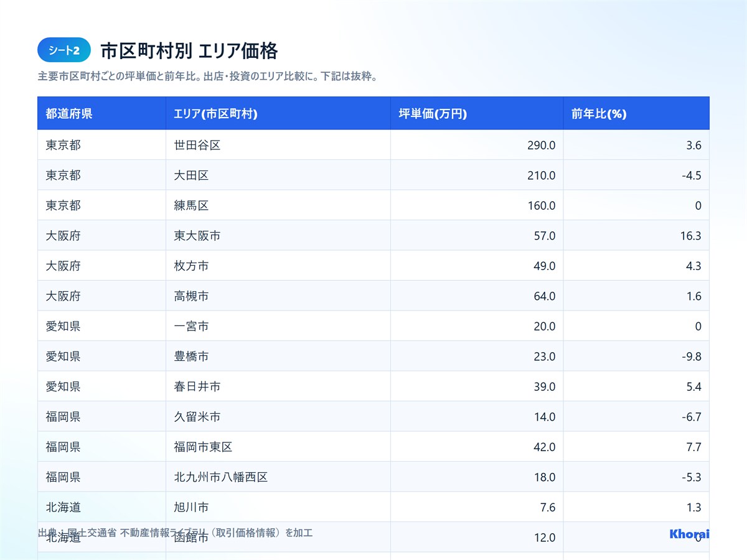Click the 7.6 price value
The width and height of the screenshot is (747, 560).
click(548, 507)
